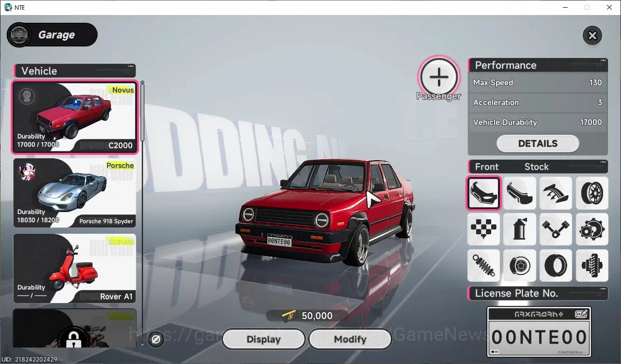Click the Novus brand tag
The image size is (621, 364).
pos(123,90)
